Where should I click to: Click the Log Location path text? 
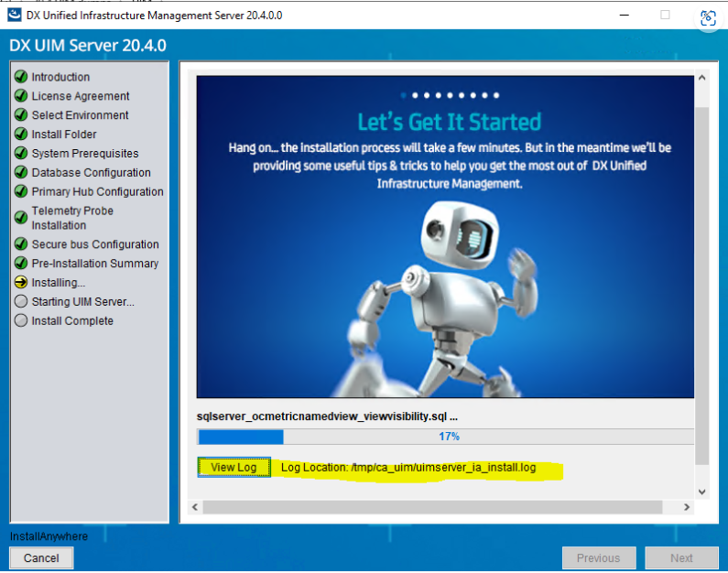coord(408,467)
